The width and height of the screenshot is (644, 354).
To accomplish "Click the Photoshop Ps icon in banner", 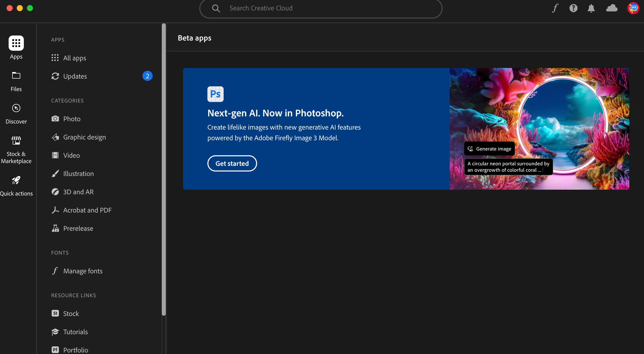I will [x=215, y=94].
